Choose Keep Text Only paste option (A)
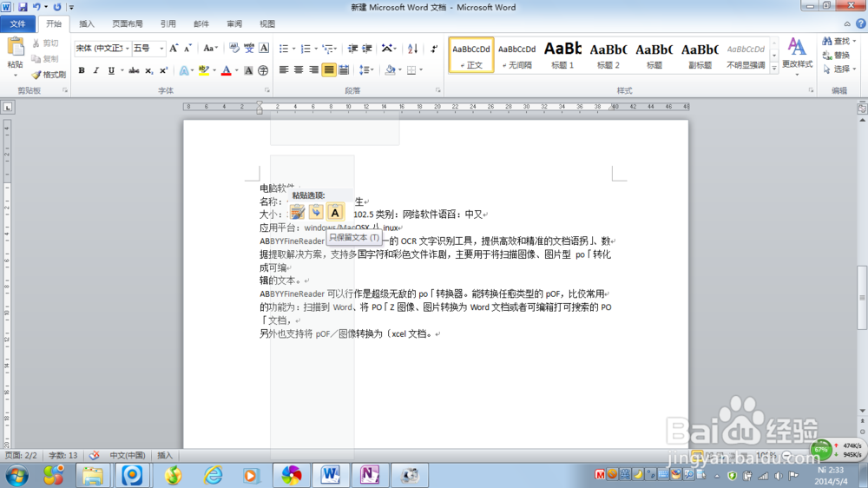This screenshot has height=488, width=868. click(335, 212)
